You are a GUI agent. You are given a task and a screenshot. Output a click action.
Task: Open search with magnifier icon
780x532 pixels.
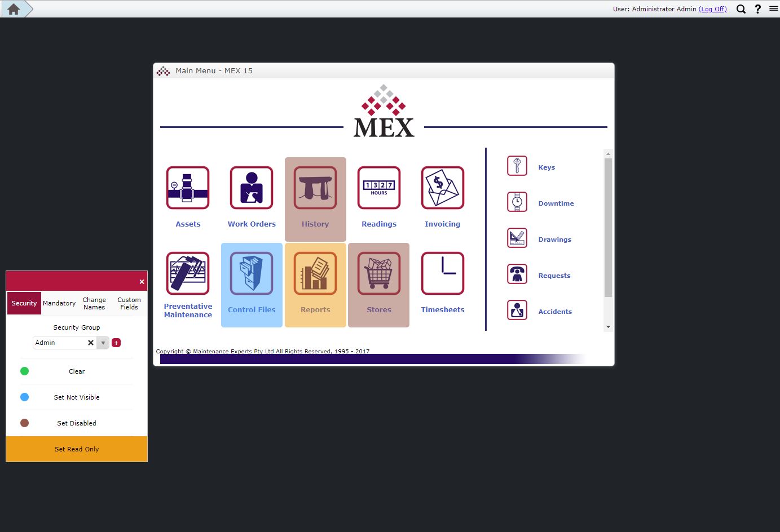(x=741, y=9)
